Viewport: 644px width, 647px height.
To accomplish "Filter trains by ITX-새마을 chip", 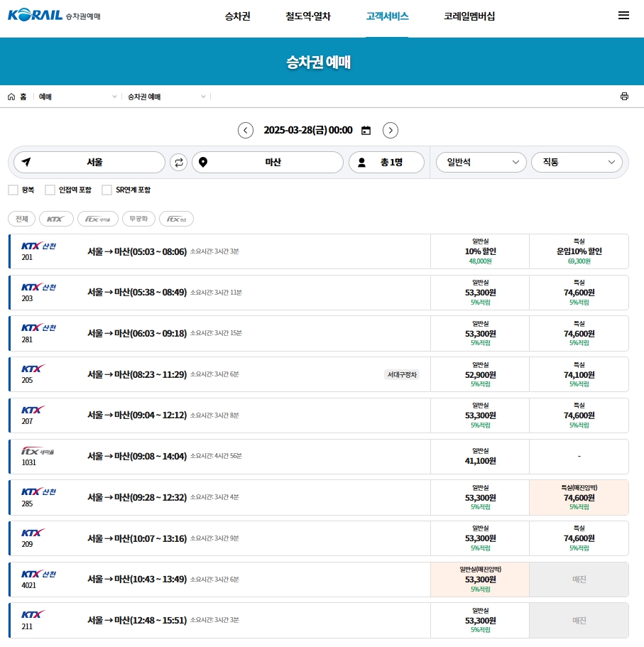I will [x=98, y=219].
